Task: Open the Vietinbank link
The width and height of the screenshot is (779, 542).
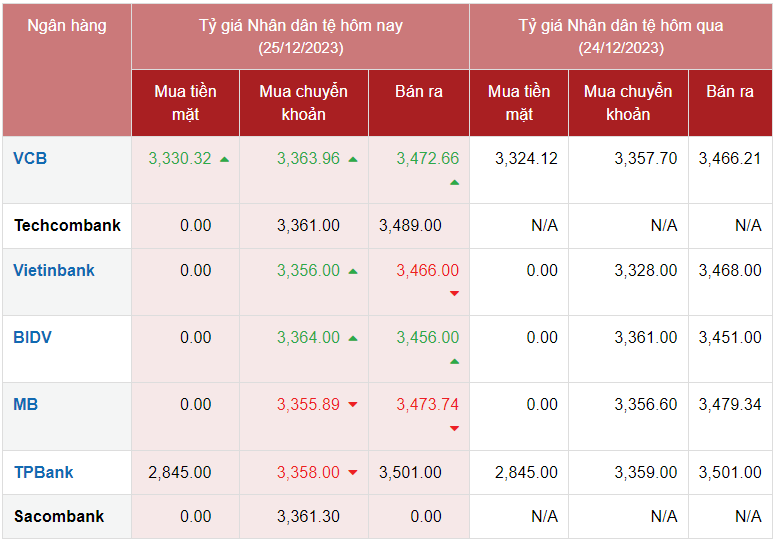Action: point(54,270)
